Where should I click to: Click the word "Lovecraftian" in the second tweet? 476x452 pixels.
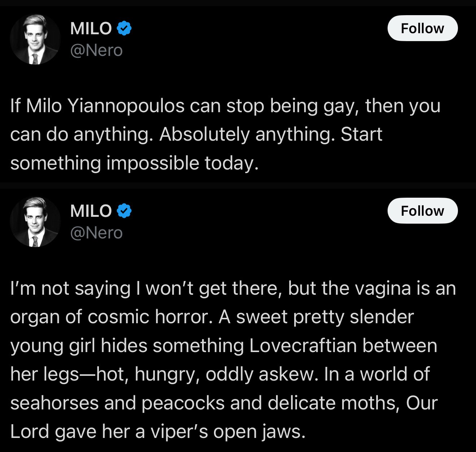click(303, 345)
